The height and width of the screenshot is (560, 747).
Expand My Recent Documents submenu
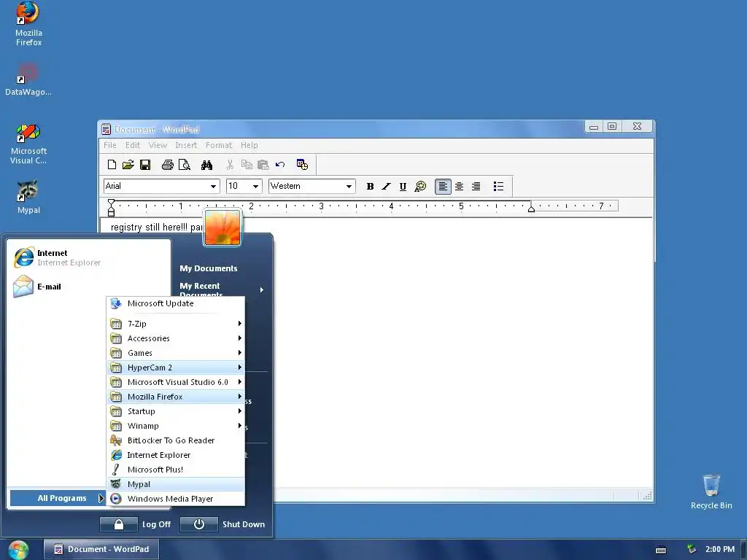222,289
